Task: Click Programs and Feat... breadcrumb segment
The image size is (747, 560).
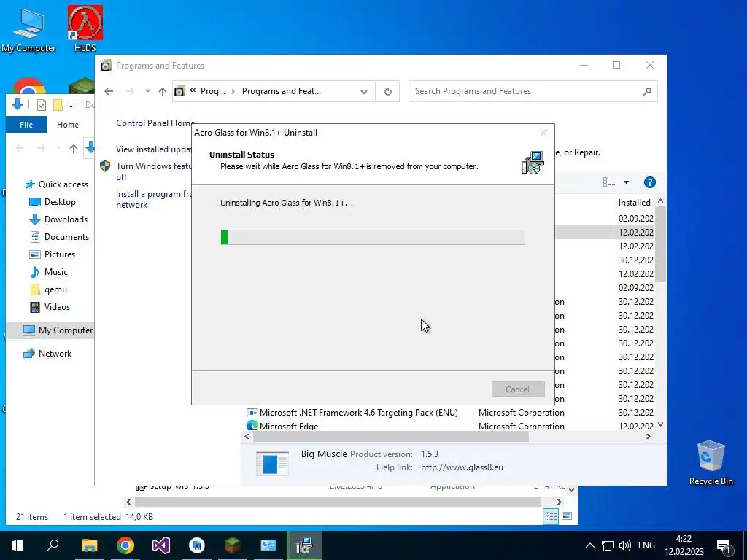Action: (x=281, y=91)
